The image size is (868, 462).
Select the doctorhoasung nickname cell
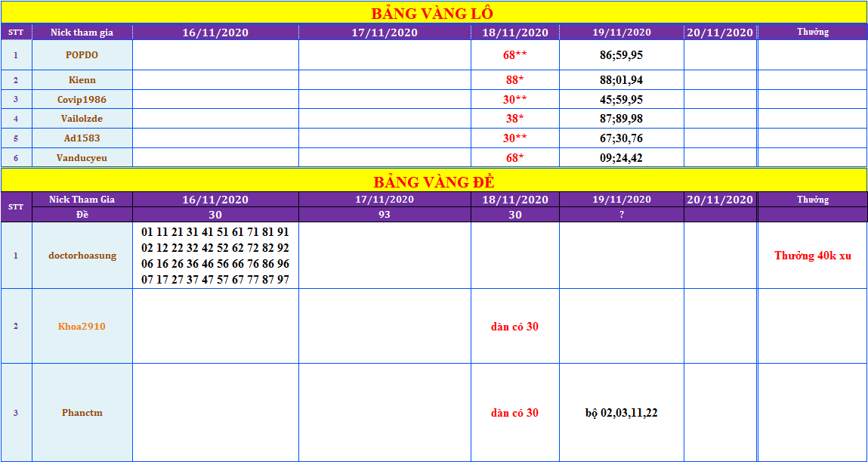point(82,256)
